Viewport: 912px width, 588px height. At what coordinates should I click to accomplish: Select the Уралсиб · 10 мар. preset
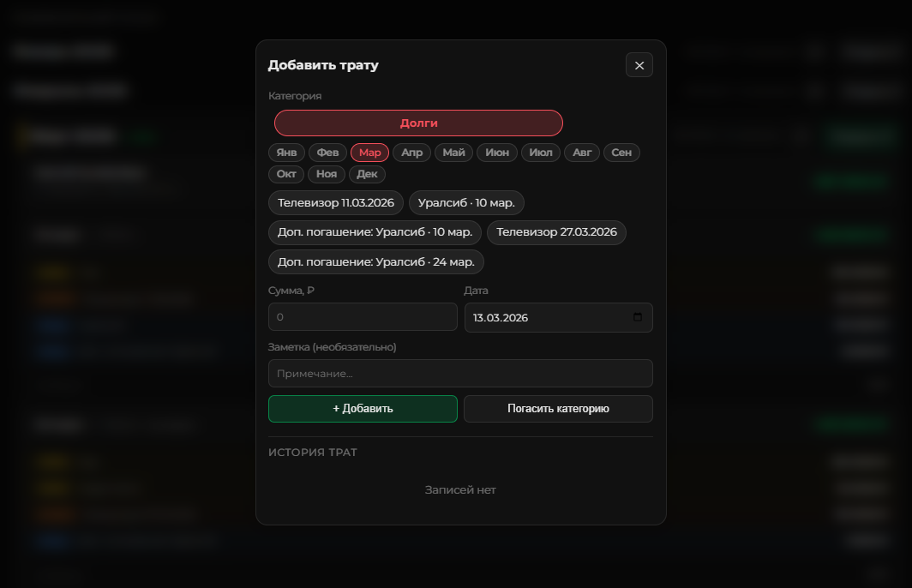pos(466,203)
